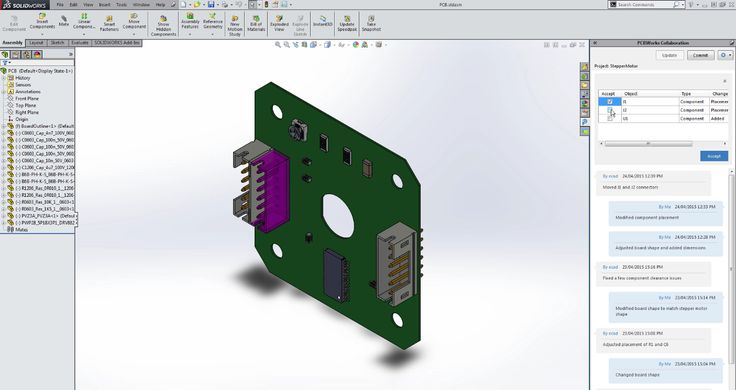This screenshot has height=390, width=736.
Task: Open the Smart Fasteners tool
Action: tap(109, 18)
